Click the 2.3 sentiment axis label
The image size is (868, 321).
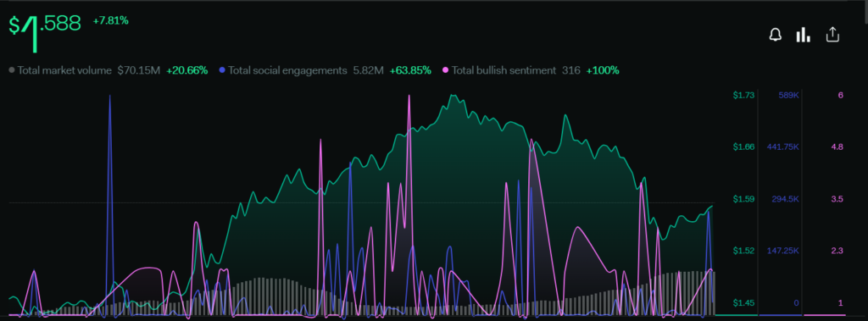pos(837,251)
